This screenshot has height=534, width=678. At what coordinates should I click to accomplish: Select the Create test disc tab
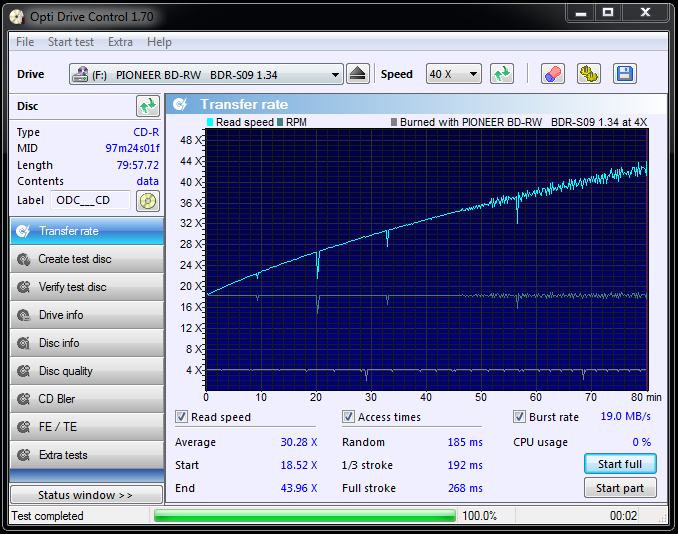[x=87, y=259]
